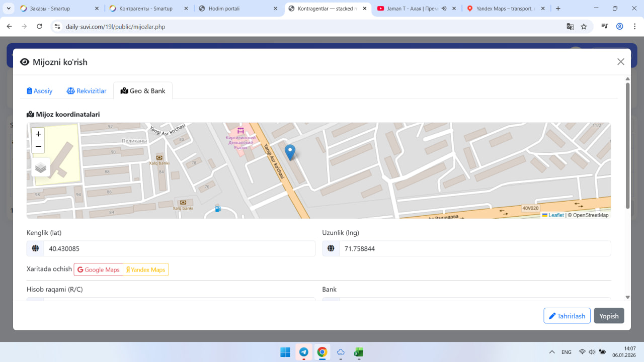644x362 pixels.
Task: Show hidden system tray icons
Action: click(552, 352)
